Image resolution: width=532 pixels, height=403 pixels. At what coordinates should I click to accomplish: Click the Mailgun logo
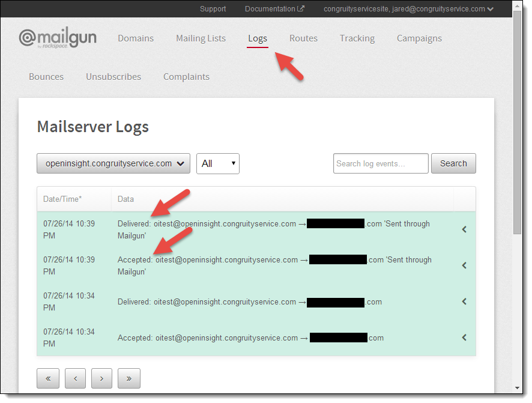click(58, 38)
